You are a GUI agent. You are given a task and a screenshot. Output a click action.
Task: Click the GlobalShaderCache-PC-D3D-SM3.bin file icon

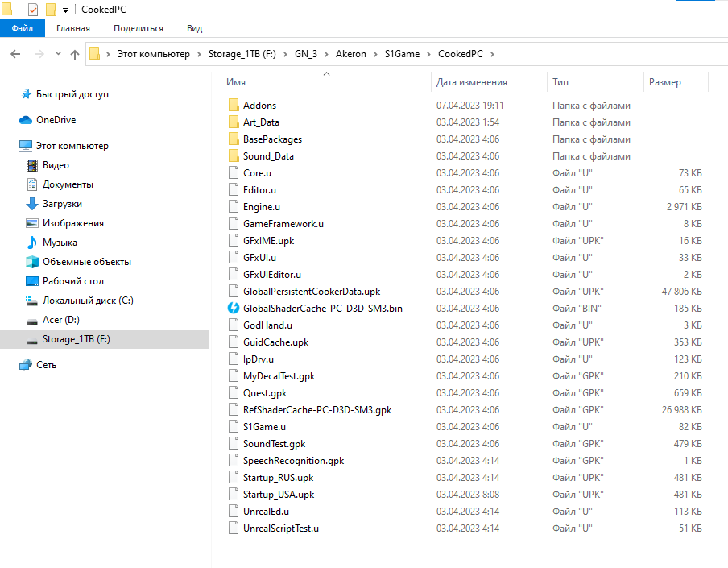234,309
